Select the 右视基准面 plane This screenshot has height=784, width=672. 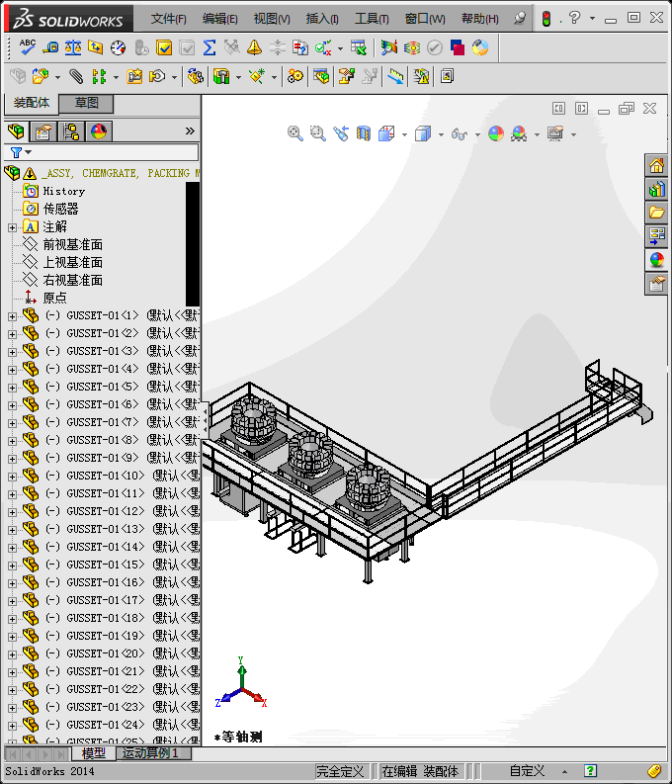click(72, 280)
